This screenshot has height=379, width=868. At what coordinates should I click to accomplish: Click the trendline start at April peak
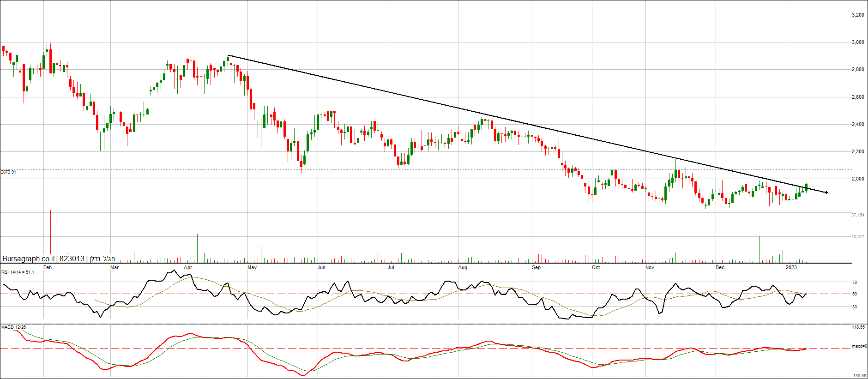tap(229, 56)
